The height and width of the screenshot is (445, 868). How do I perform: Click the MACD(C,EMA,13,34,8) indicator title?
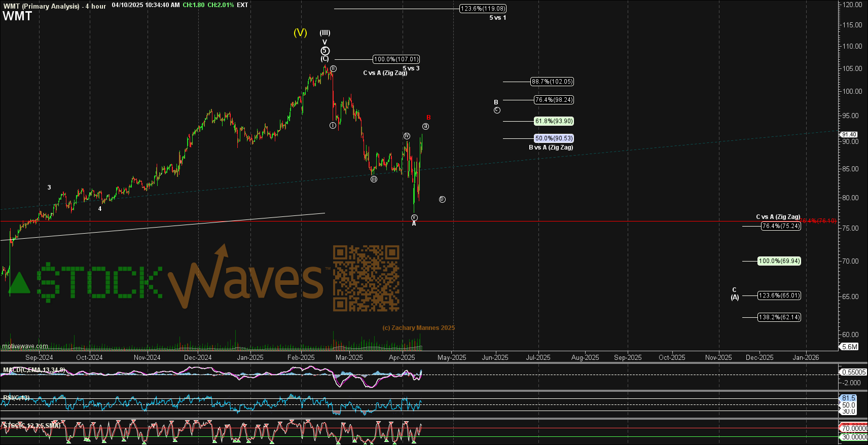click(x=34, y=370)
